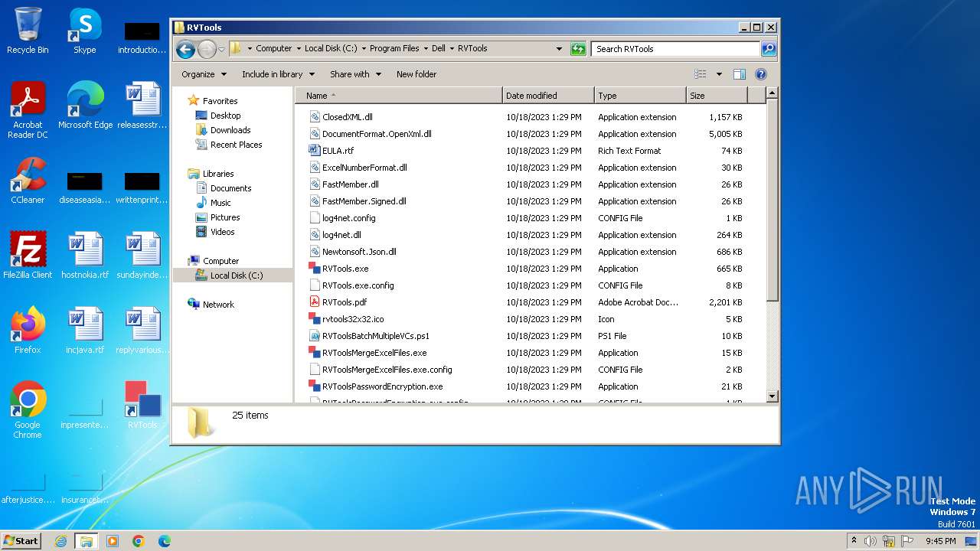Open Music library in navigation pane
The width and height of the screenshot is (980, 551).
220,203
